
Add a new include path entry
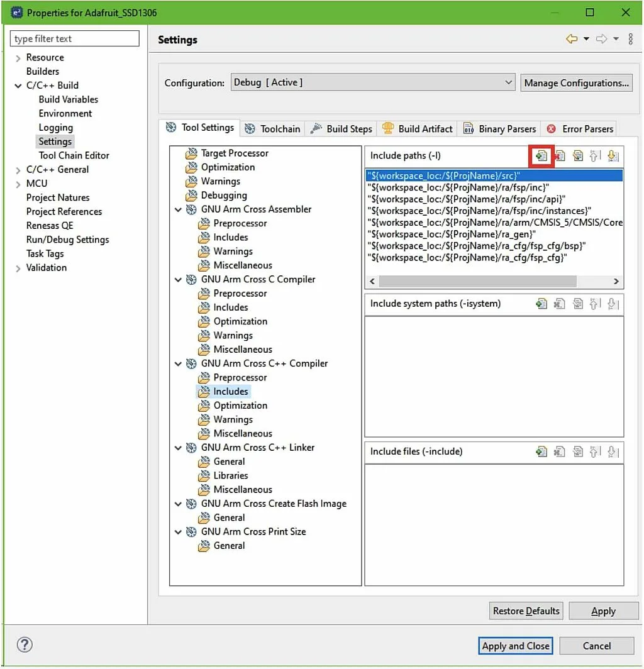pyautogui.click(x=541, y=155)
